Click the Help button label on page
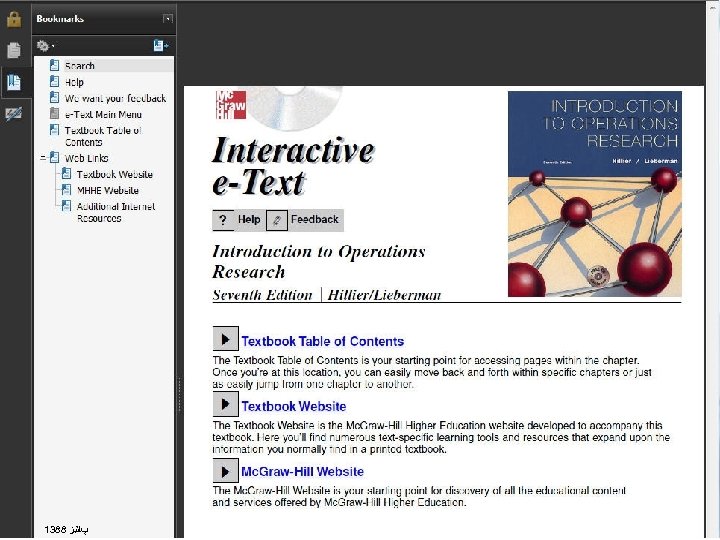 pos(249,219)
